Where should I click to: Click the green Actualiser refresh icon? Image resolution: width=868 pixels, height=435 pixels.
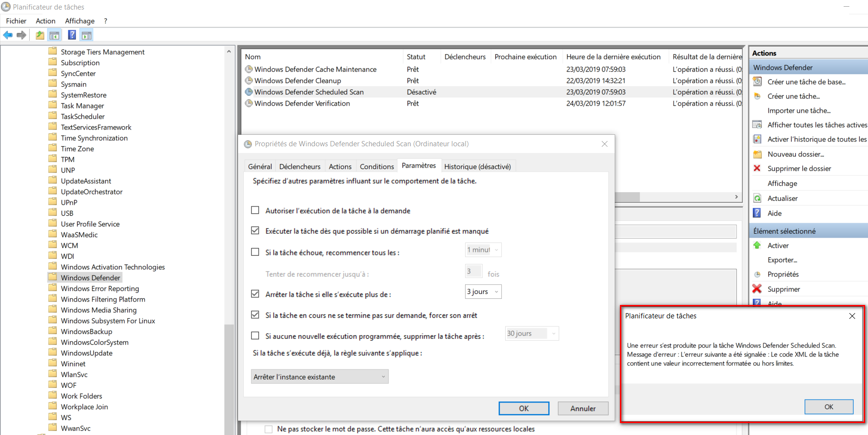coord(758,198)
